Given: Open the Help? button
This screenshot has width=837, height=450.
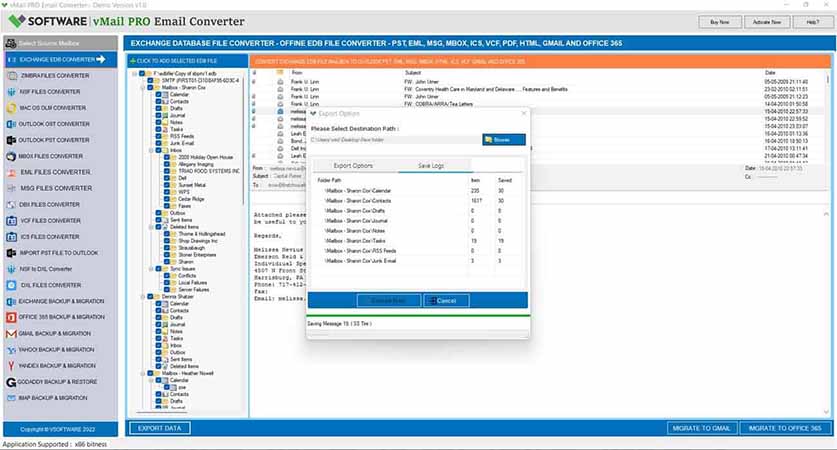Looking at the screenshot, I should [x=813, y=22].
